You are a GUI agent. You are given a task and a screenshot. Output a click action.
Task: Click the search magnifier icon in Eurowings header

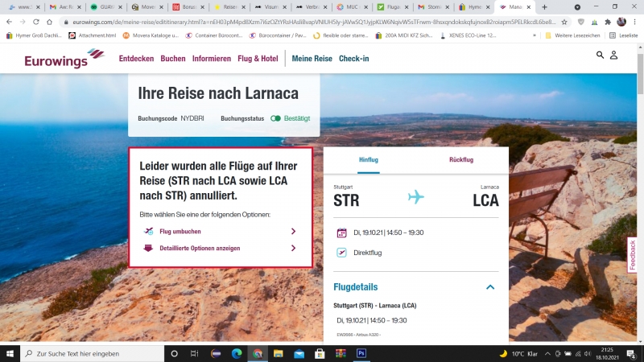tap(600, 55)
